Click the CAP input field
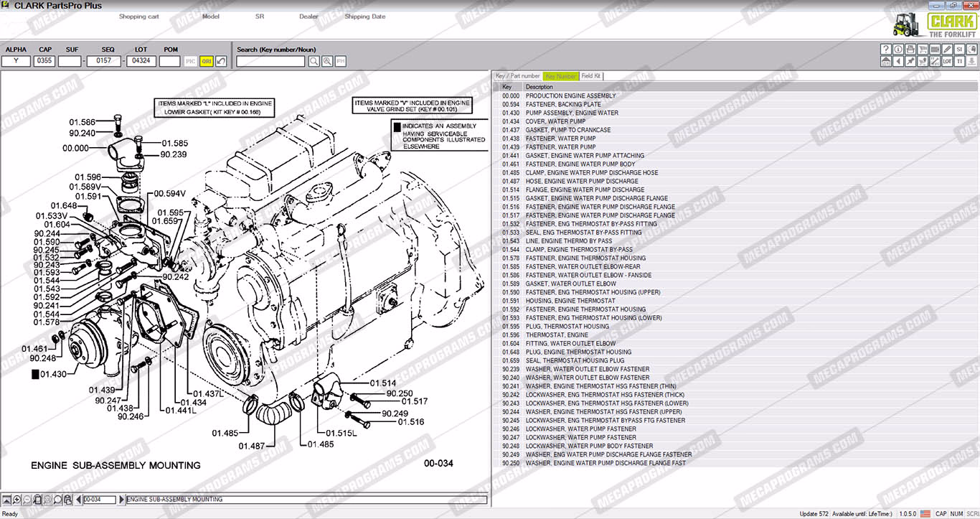The width and height of the screenshot is (980, 519). (x=45, y=62)
